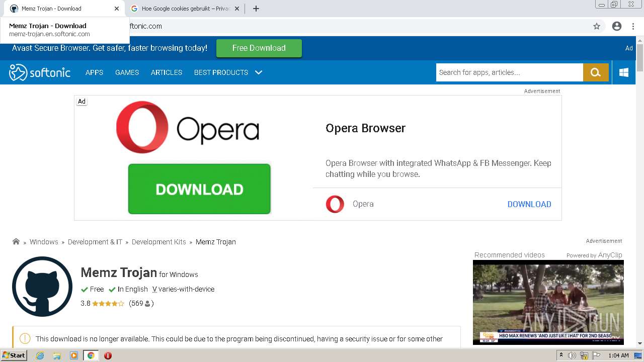This screenshot has height=362, width=644.
Task: Switch to the Hoe Google cookies gebruikt tab
Action: pyautogui.click(x=185, y=9)
